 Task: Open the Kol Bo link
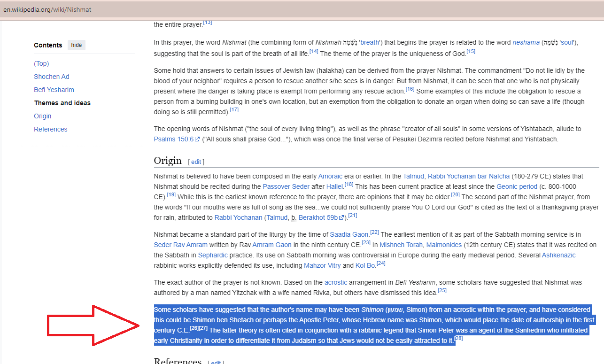click(x=365, y=265)
